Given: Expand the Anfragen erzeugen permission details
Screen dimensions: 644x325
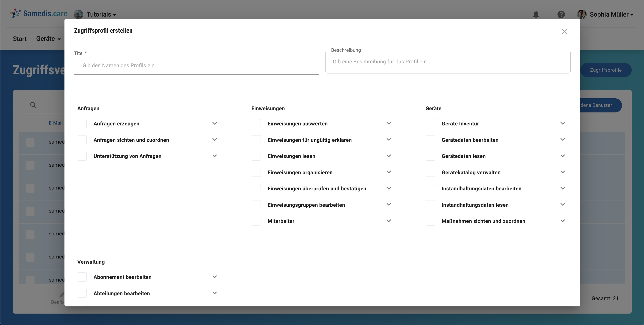Looking at the screenshot, I should (x=214, y=123).
